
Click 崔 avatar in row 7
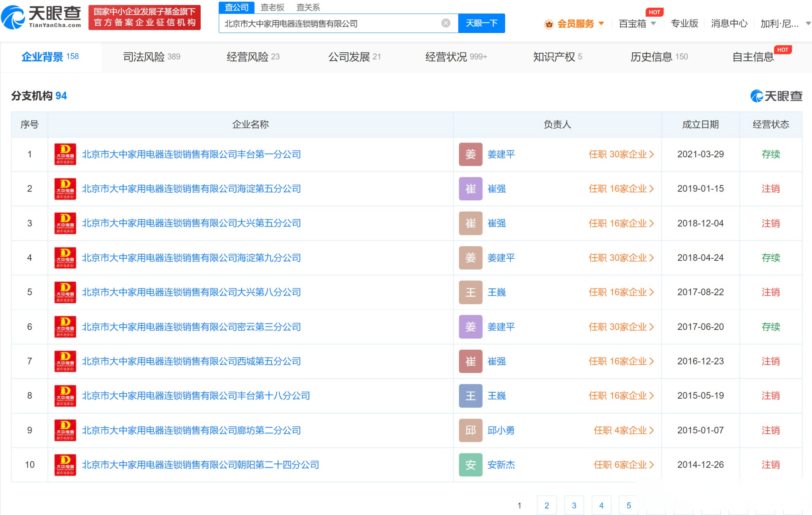471,361
